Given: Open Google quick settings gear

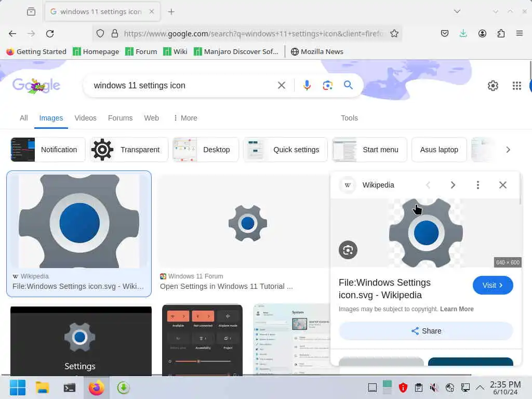Looking at the screenshot, I should click(x=493, y=86).
